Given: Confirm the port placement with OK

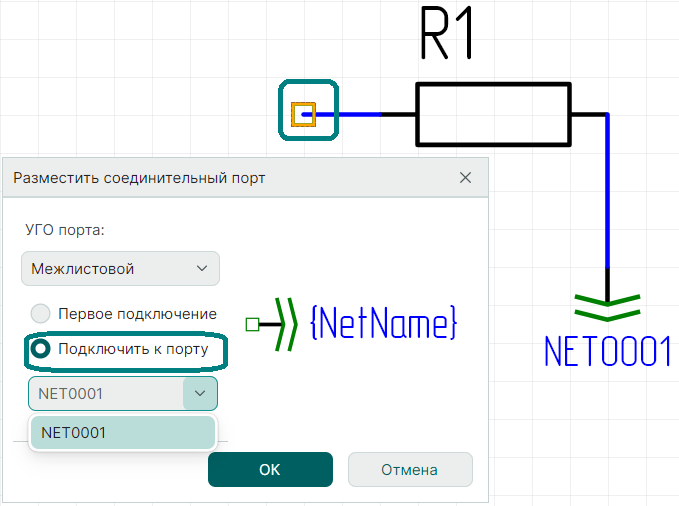Looking at the screenshot, I should pyautogui.click(x=270, y=469).
